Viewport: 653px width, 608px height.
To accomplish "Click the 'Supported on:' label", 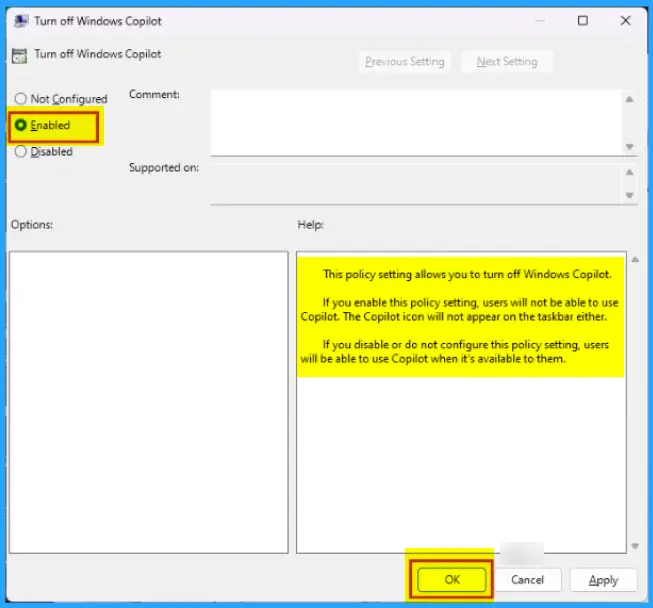I will (164, 167).
